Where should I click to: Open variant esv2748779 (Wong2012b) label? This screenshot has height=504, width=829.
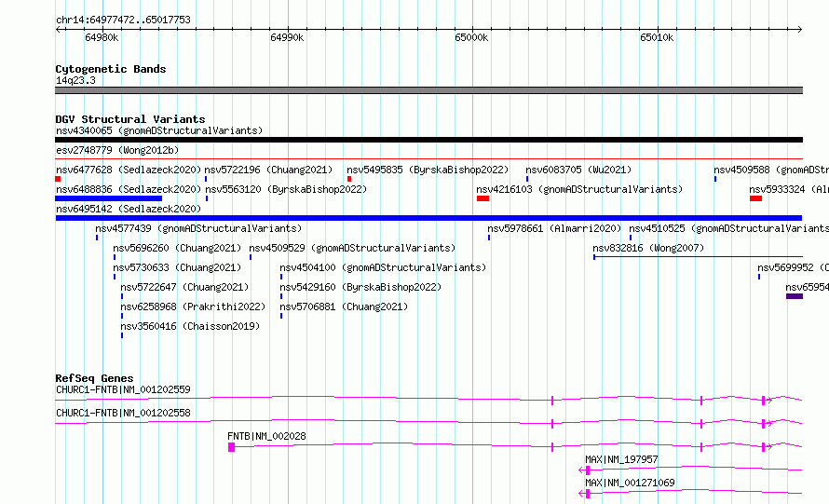[x=117, y=150]
